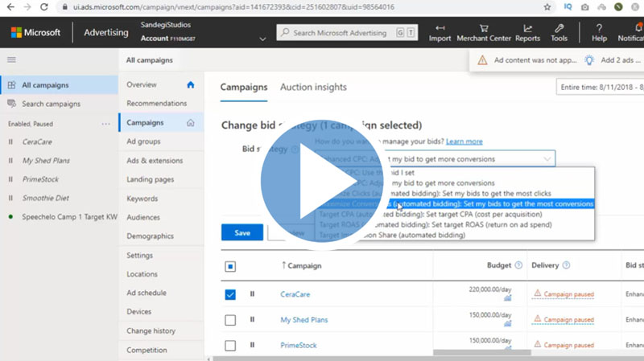Click the Budget help question icon
The width and height of the screenshot is (644, 361).
pyautogui.click(x=518, y=265)
